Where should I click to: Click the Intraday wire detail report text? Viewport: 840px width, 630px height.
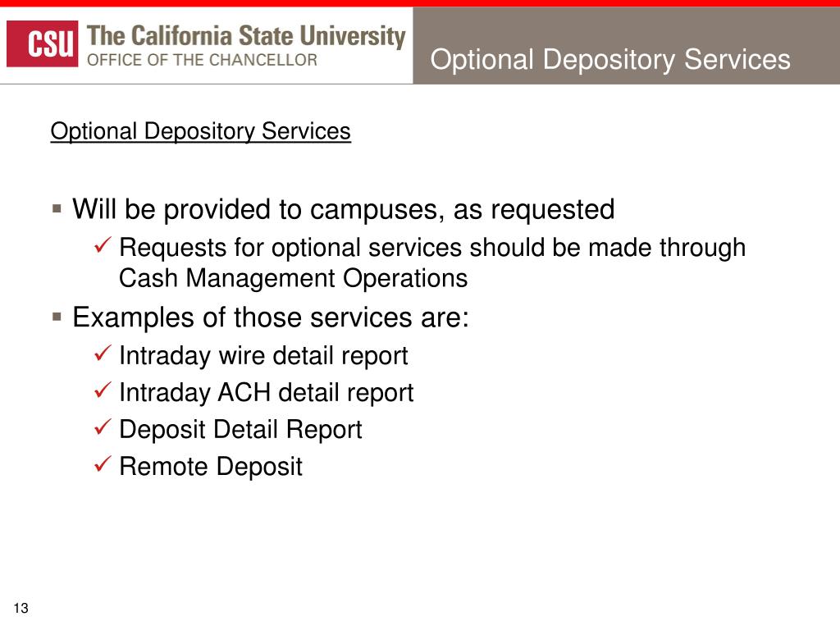click(x=263, y=356)
